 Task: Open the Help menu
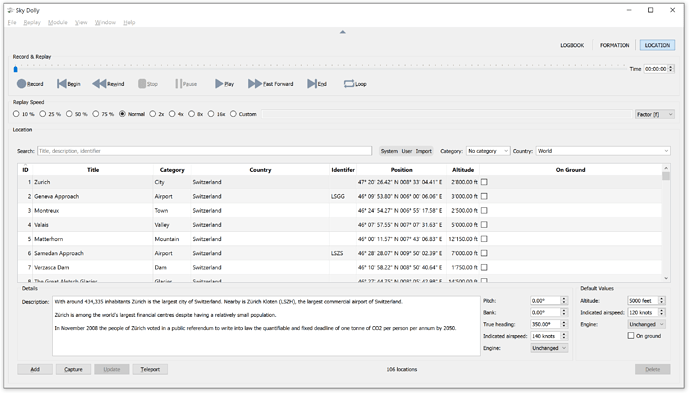(129, 22)
